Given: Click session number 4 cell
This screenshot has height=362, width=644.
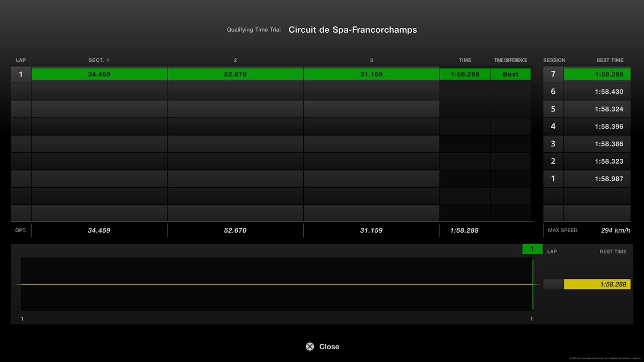Looking at the screenshot, I should point(553,127).
